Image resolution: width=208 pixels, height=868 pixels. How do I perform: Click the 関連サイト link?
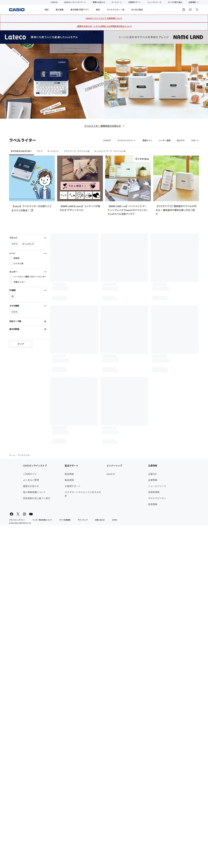click(x=147, y=141)
